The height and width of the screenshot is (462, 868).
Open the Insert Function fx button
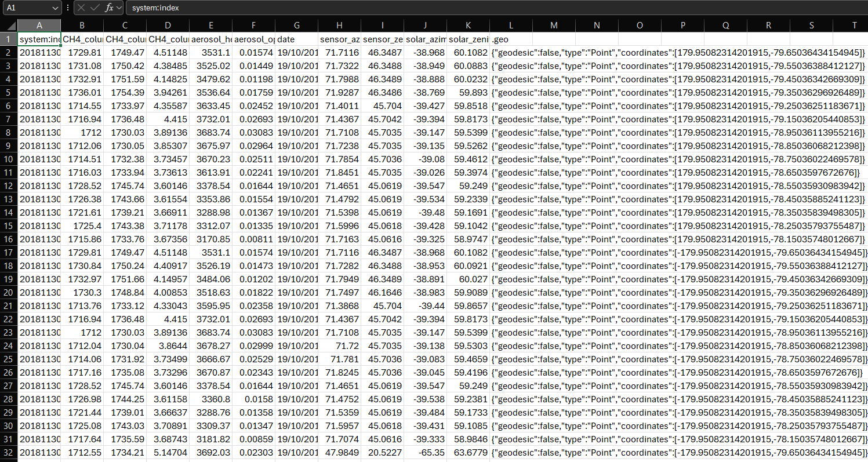pyautogui.click(x=109, y=8)
